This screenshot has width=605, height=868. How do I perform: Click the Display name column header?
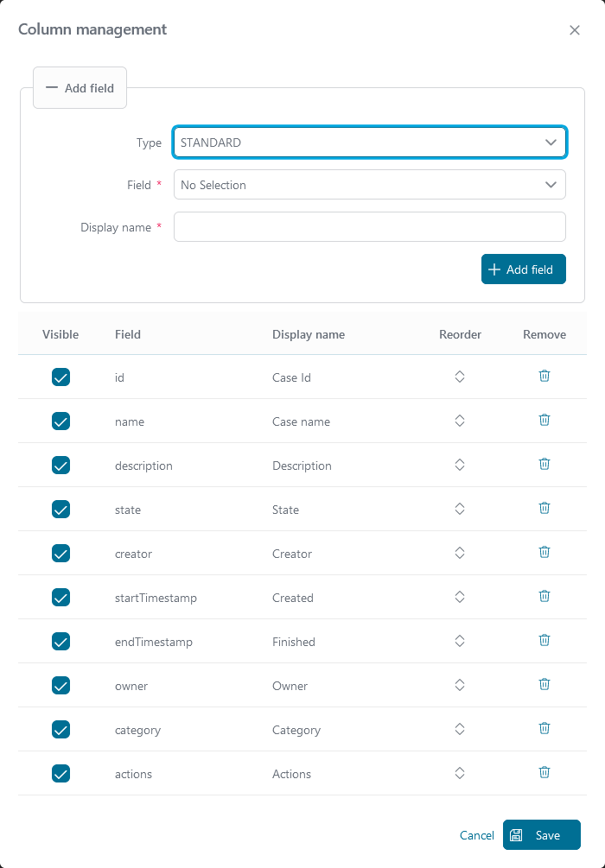(309, 334)
